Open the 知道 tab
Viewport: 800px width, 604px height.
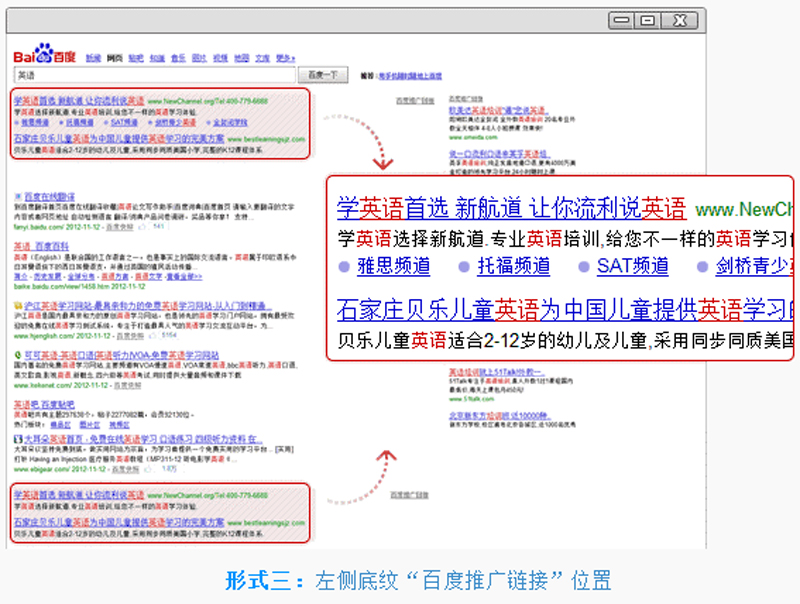[x=157, y=58]
